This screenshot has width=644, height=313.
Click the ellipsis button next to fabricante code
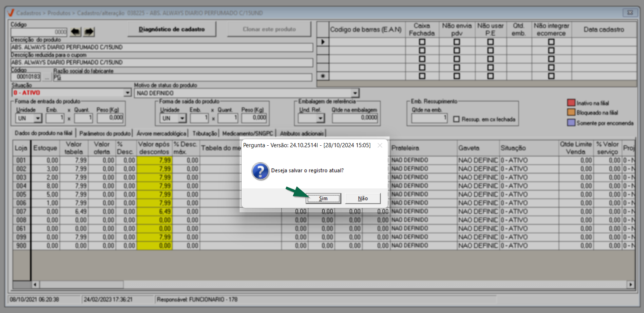[x=47, y=77]
